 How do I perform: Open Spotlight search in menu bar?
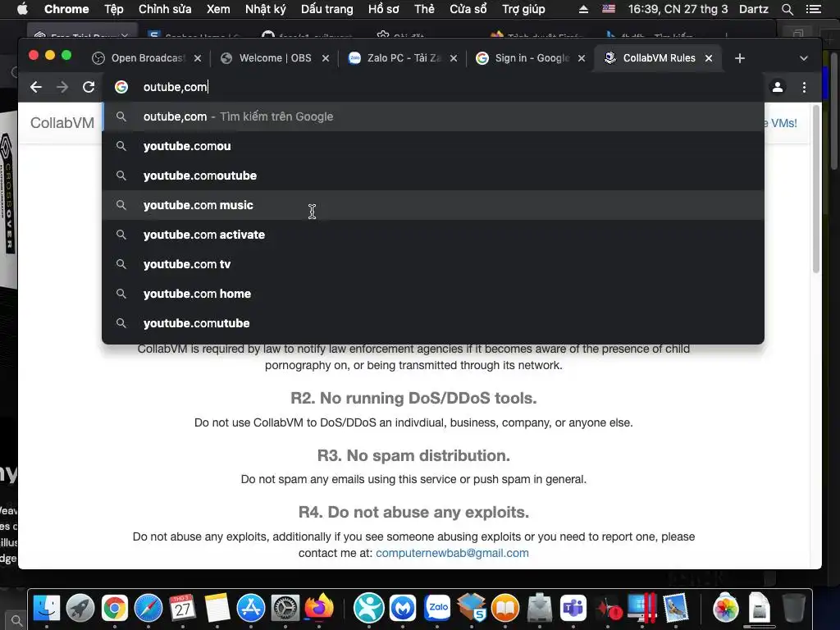pyautogui.click(x=787, y=9)
